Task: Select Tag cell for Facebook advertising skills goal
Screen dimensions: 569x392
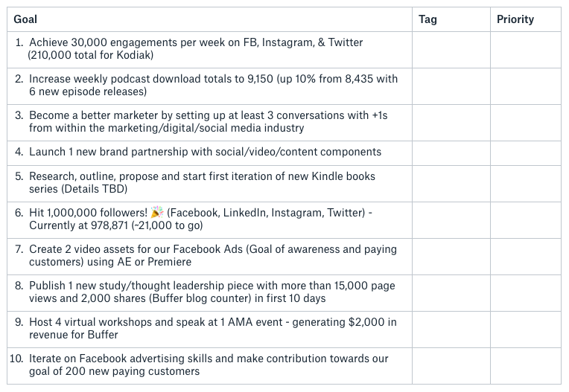Action: (451, 366)
